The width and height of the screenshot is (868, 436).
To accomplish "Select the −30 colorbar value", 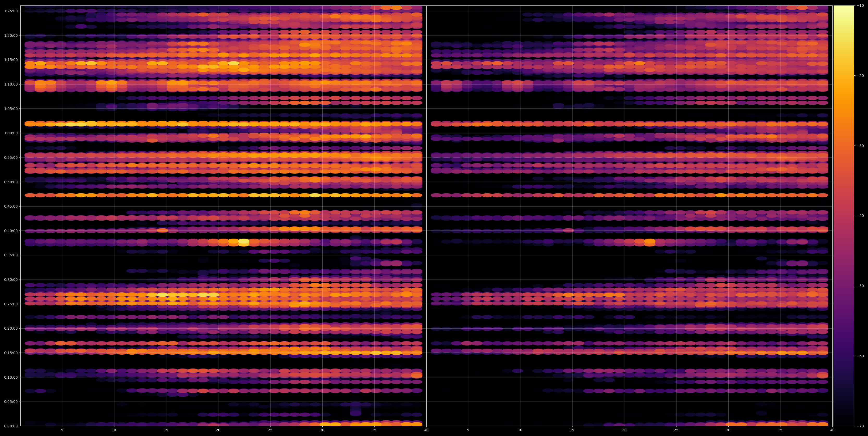I will pos(860,146).
